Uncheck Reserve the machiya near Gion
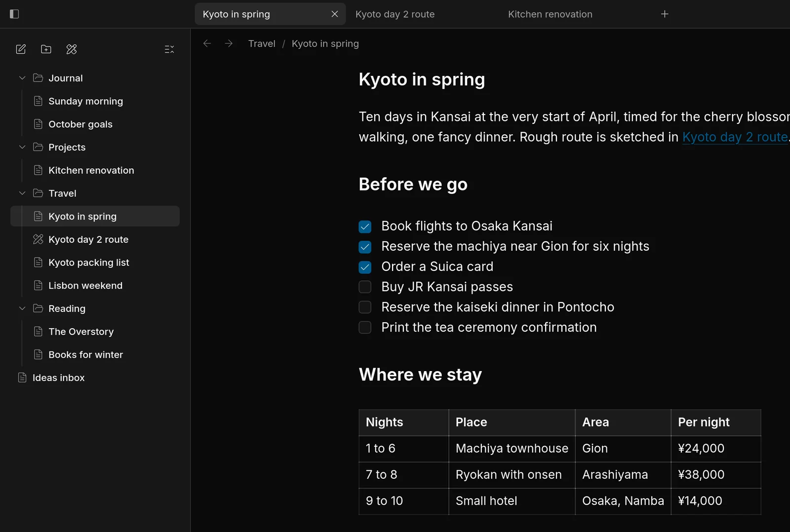The width and height of the screenshot is (790, 532). tap(365, 247)
